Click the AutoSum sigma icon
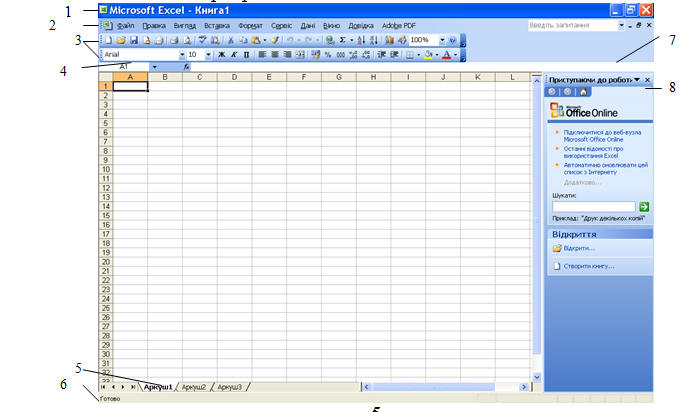Screen dimensions: 700x412 click(342, 40)
